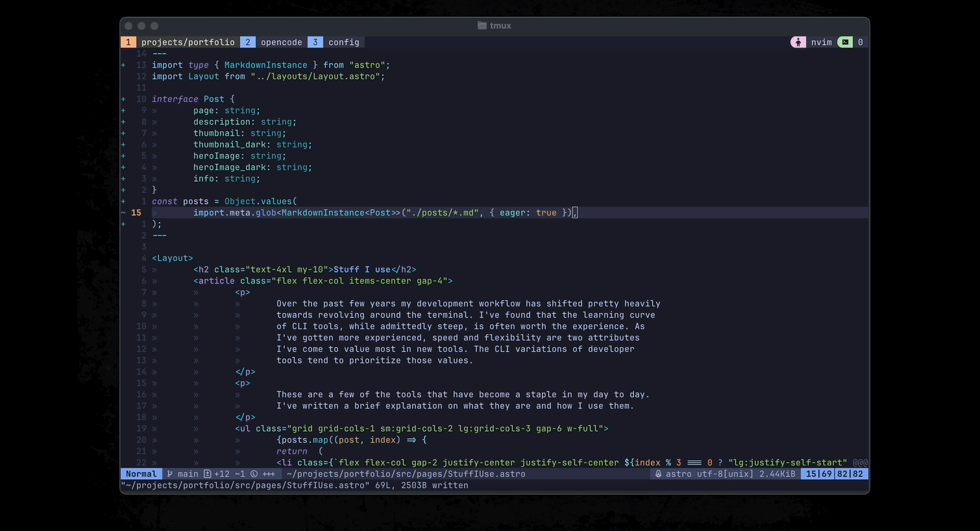This screenshot has height=531, width=980.
Task: Click the 82|82 scroll progress indicator
Action: click(x=850, y=474)
